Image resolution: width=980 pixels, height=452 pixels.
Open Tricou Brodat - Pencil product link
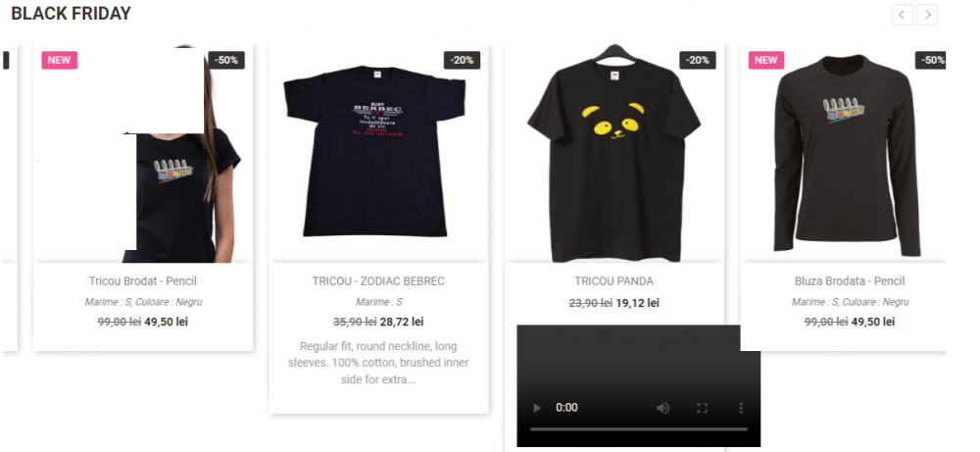143,281
